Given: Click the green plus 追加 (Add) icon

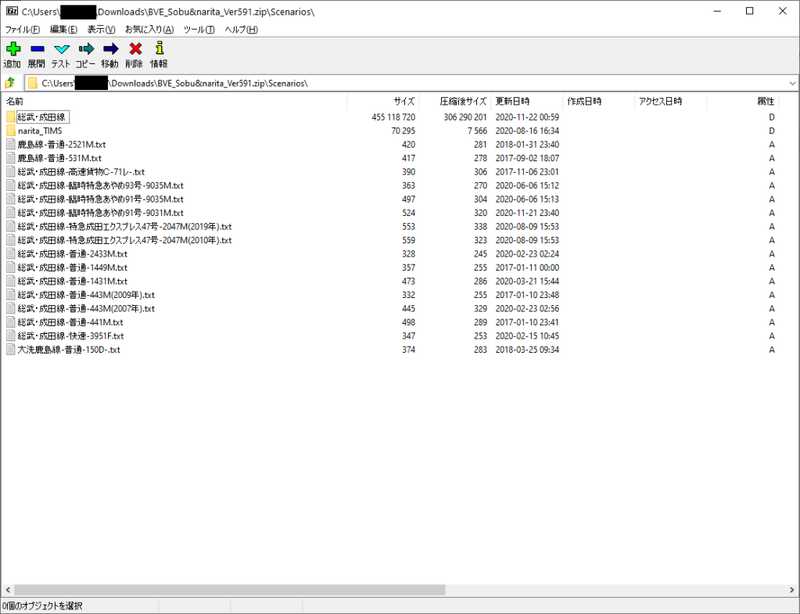Looking at the screenshot, I should click(x=13, y=49).
